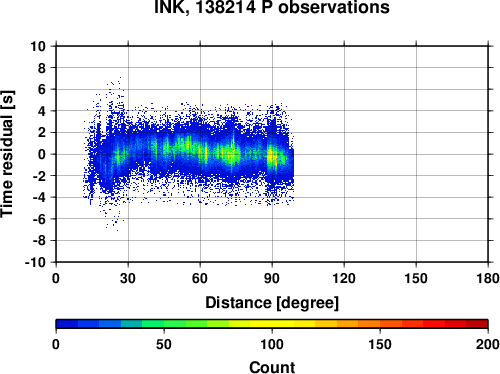The height and width of the screenshot is (374, 500).
Task: Click the y-axis tick label -6
Action: pos(39,219)
